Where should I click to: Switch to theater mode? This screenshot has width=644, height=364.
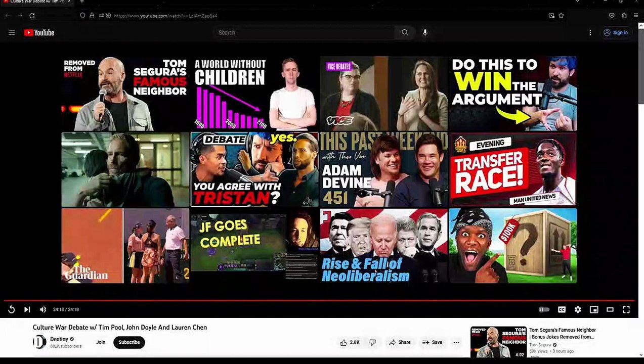coord(610,309)
